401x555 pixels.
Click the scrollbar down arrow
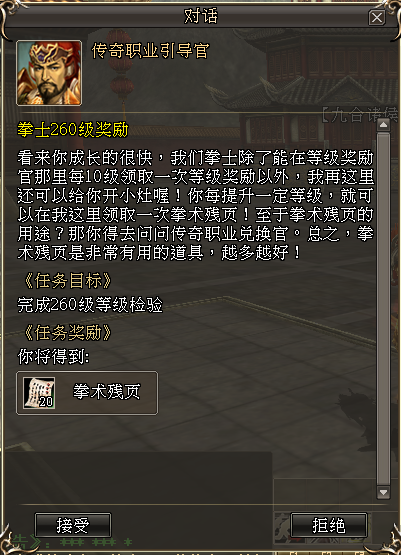pos(383,492)
